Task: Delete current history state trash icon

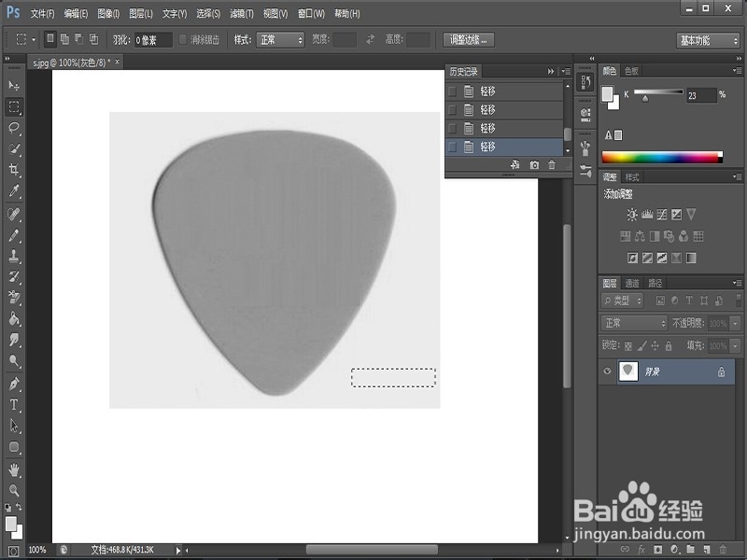Action: (552, 165)
